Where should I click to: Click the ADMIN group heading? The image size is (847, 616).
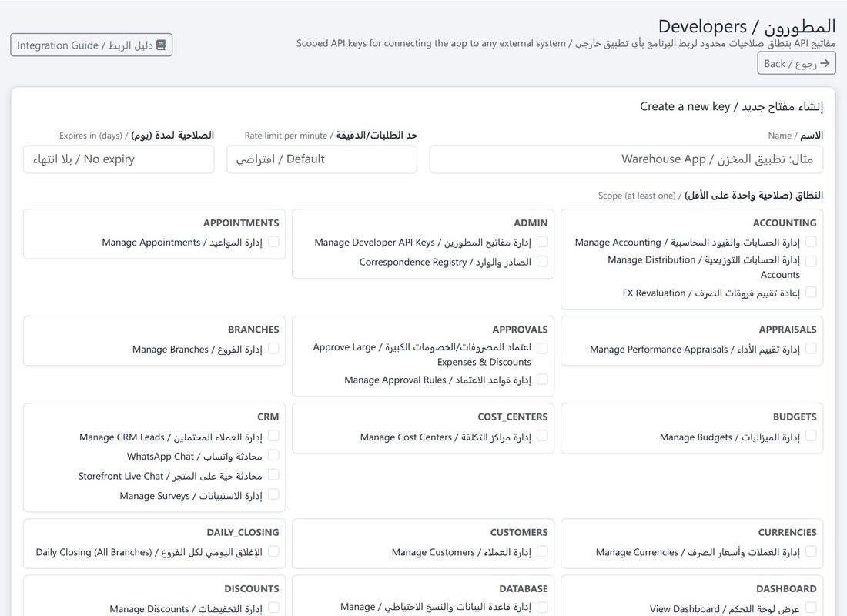pyautogui.click(x=531, y=223)
